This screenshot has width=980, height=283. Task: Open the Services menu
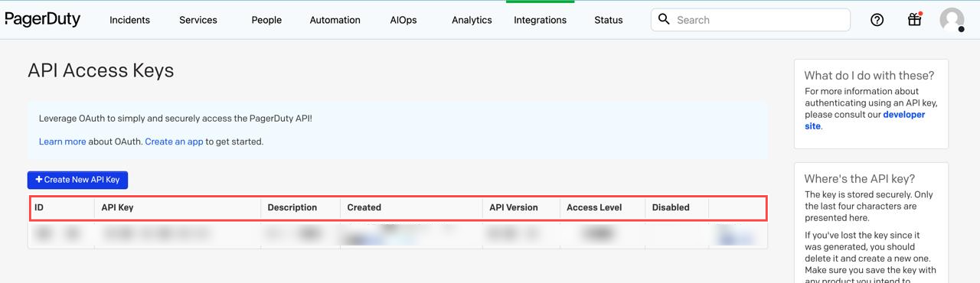coord(198,20)
